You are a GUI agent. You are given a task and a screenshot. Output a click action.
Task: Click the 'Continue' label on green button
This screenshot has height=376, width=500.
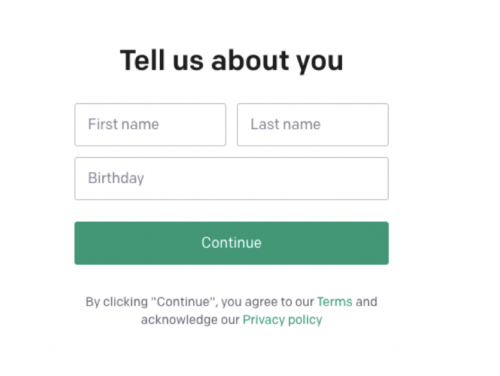[x=231, y=243]
